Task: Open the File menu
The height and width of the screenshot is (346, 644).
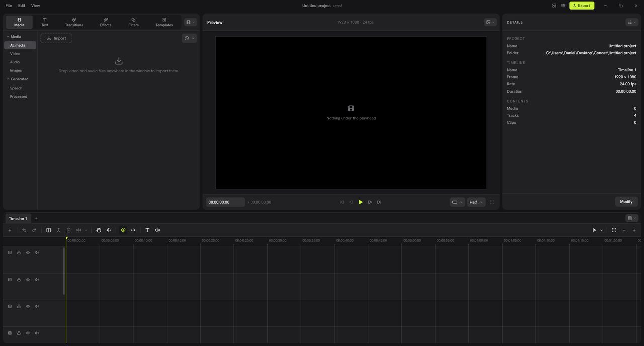Action: [9, 6]
